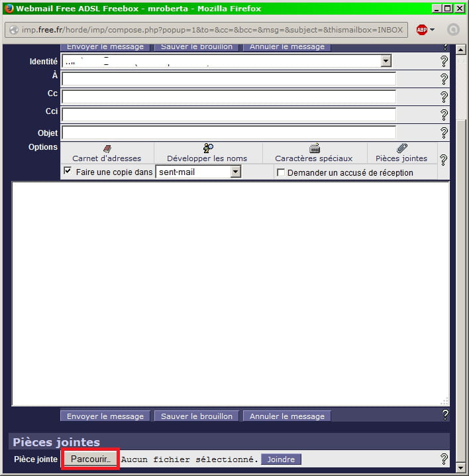Click scrollbar up arrow
This screenshot has width=469, height=476.
(461, 49)
